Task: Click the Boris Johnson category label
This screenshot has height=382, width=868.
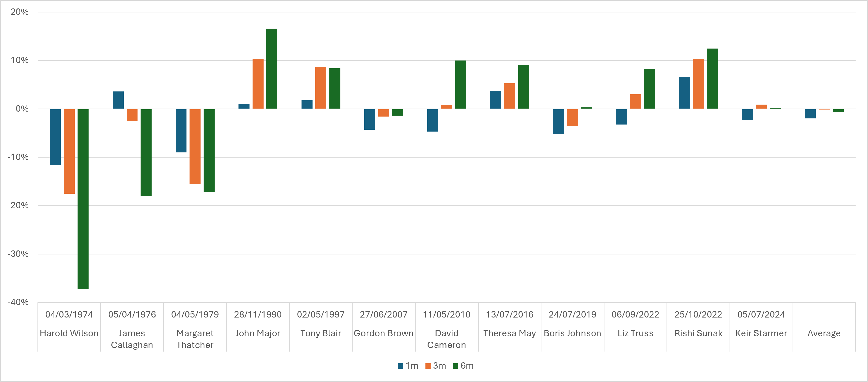Action: pyautogui.click(x=572, y=333)
